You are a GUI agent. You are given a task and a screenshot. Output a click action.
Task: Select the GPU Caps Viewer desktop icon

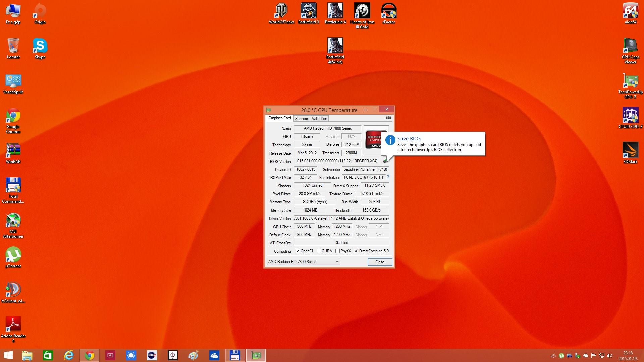point(630,51)
